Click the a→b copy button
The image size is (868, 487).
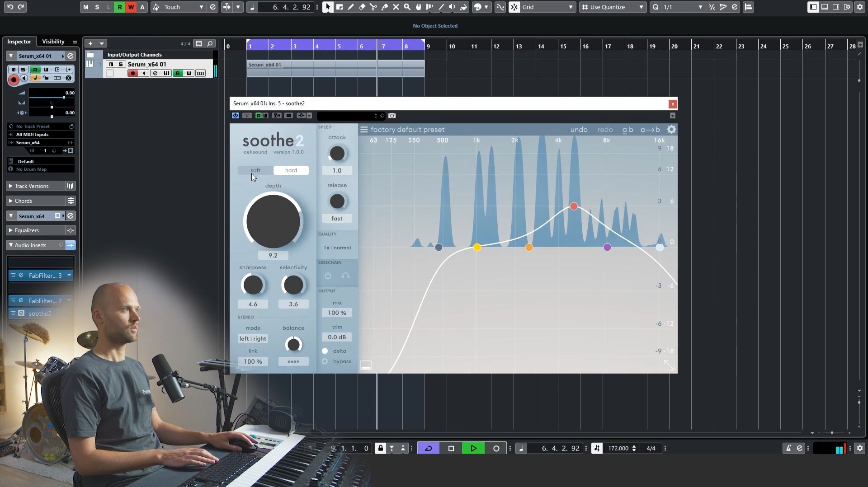pos(650,130)
